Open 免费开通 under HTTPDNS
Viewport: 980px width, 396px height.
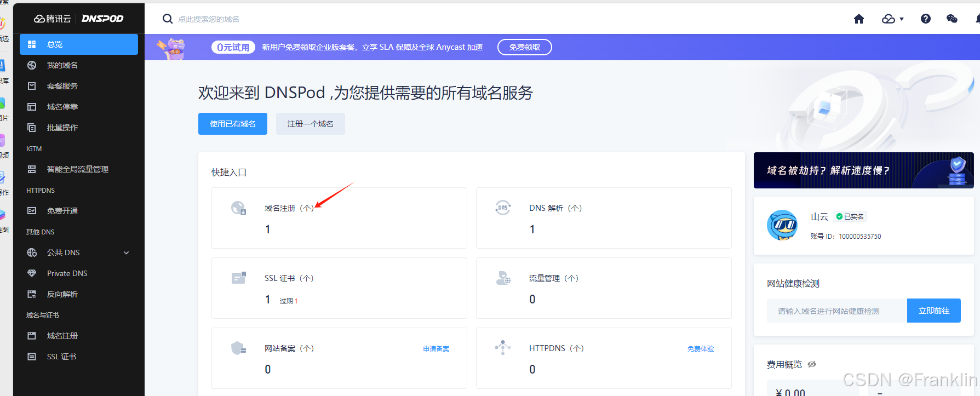tap(79, 211)
